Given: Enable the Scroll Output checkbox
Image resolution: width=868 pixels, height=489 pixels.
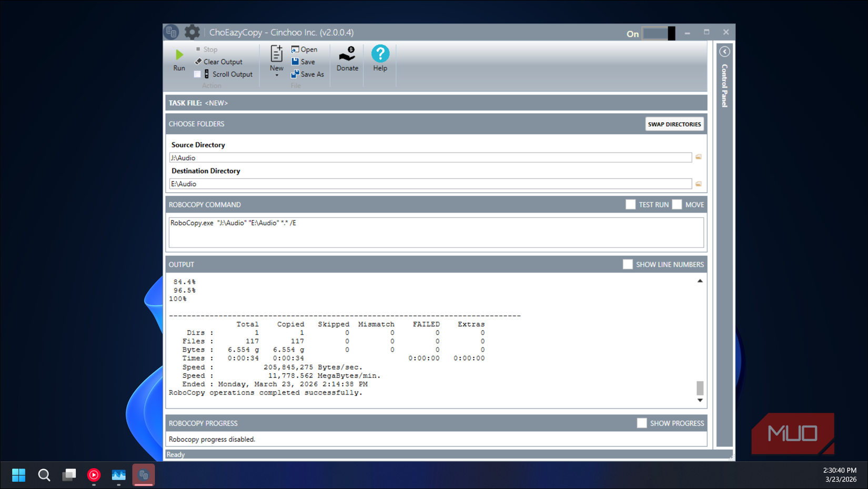Looking at the screenshot, I should (x=197, y=74).
